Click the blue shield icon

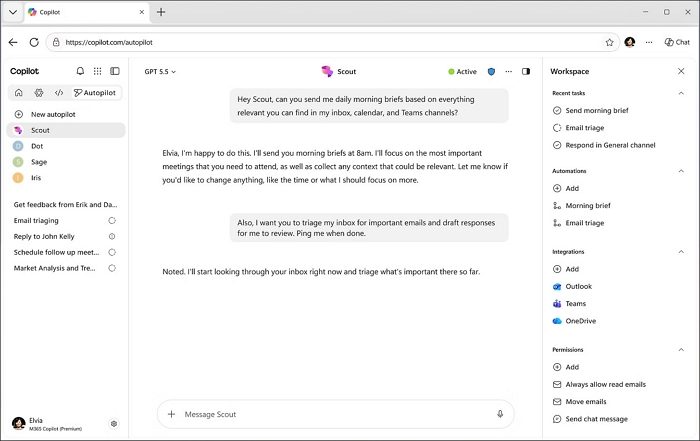pyautogui.click(x=491, y=71)
